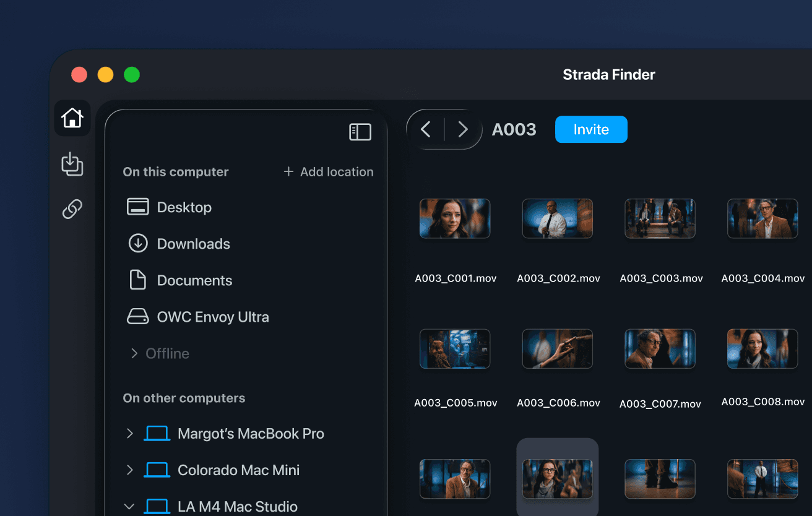Select Downloads in the sidebar

pyautogui.click(x=194, y=244)
